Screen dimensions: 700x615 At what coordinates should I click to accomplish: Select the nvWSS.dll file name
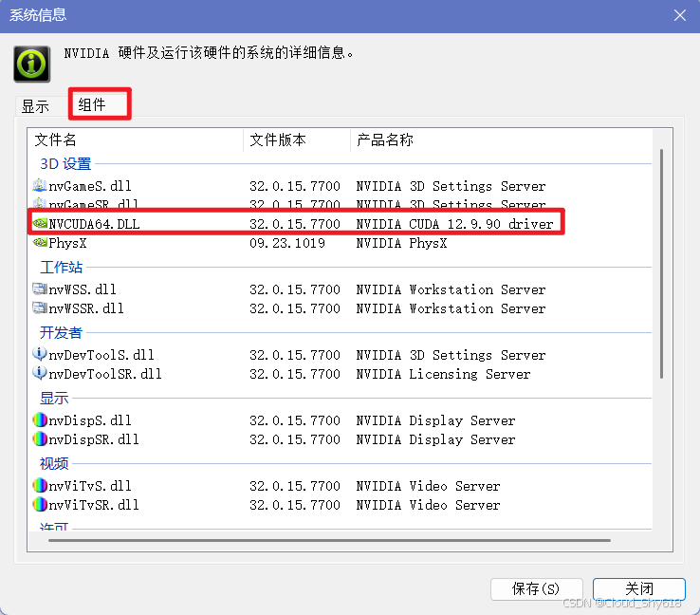83,289
